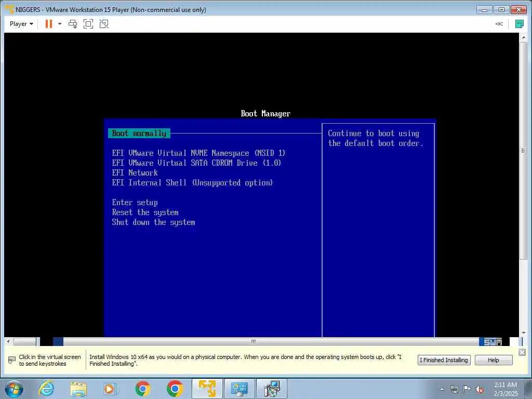Click the vertical scrollbar down arrow
Viewport: 532px width, 399px height.
[x=524, y=333]
